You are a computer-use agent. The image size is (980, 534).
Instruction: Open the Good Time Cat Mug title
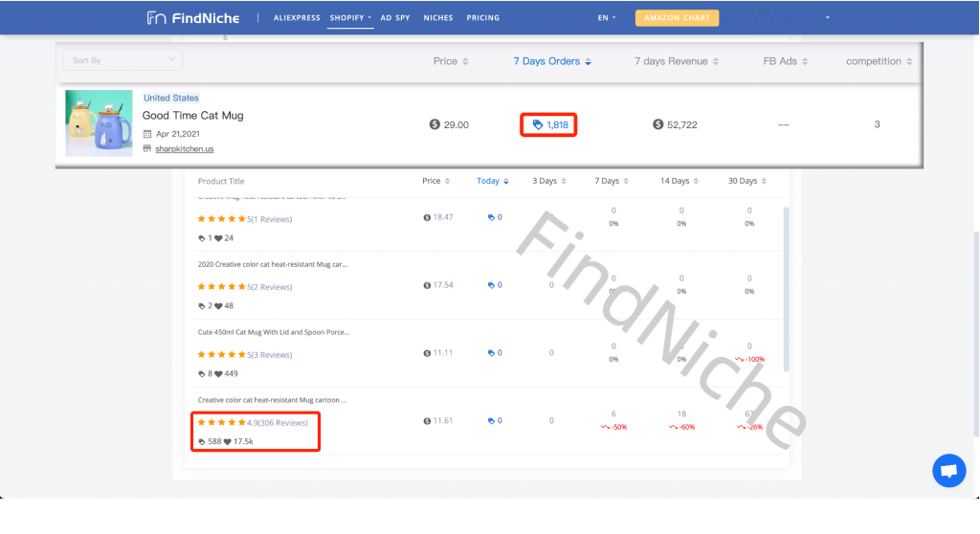193,116
